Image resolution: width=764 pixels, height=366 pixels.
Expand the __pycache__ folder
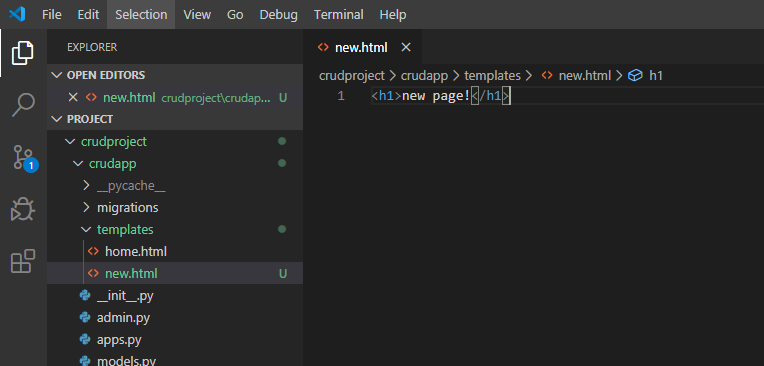[x=86, y=186]
